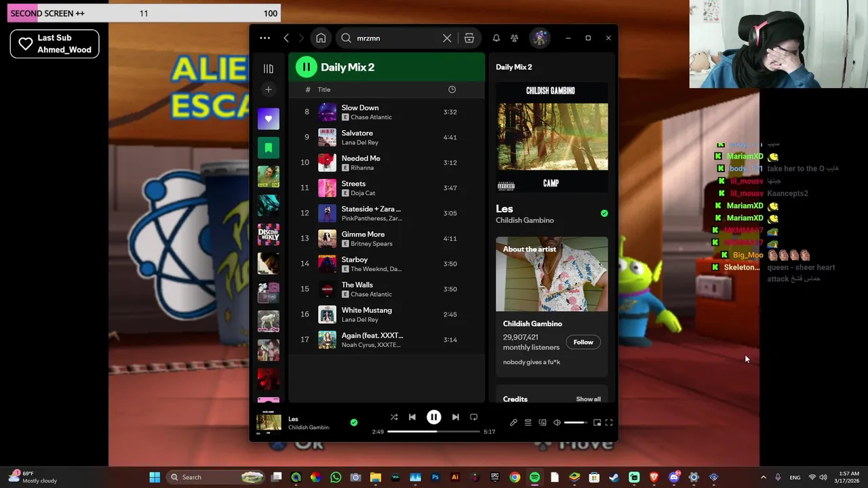Mute Spotify volume speaker icon
Image resolution: width=868 pixels, height=488 pixels.
point(557,422)
